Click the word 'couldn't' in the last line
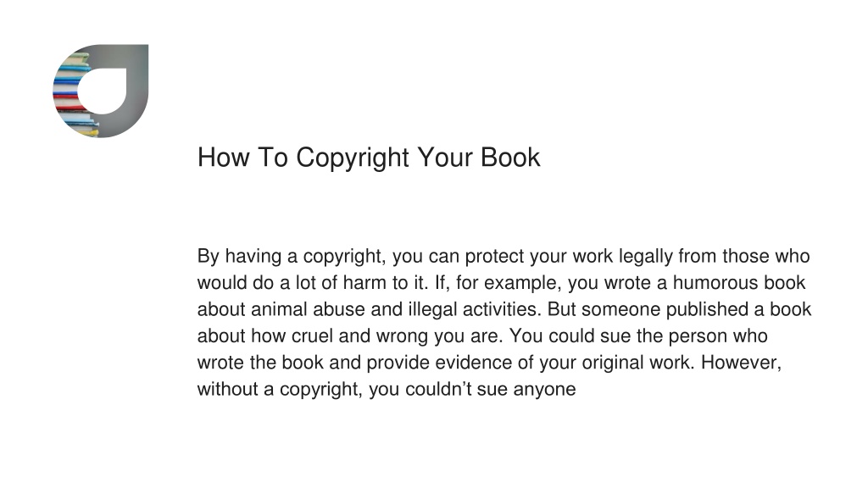 click(x=438, y=389)
